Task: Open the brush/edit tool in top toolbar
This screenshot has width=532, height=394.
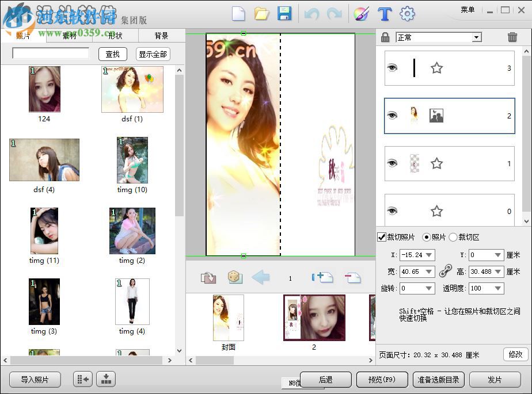Action: [x=362, y=14]
